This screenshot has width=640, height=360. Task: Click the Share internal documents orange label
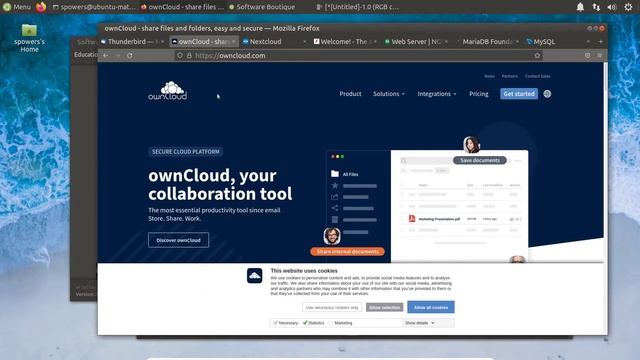(347, 251)
